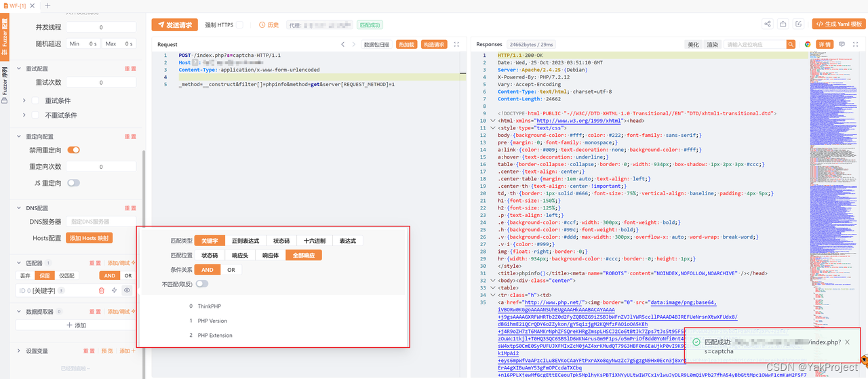Click the edit-import icon next to Yaml button
The height and width of the screenshot is (379, 868).
click(798, 24)
